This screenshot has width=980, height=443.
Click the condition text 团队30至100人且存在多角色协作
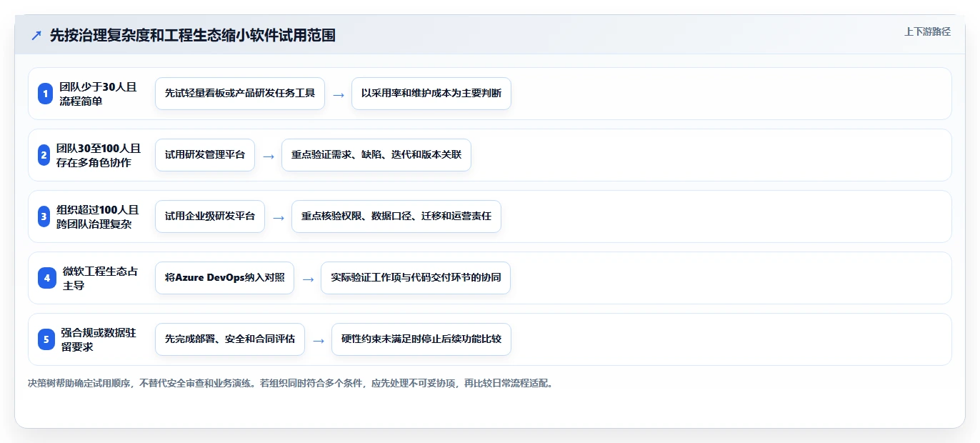coord(98,155)
